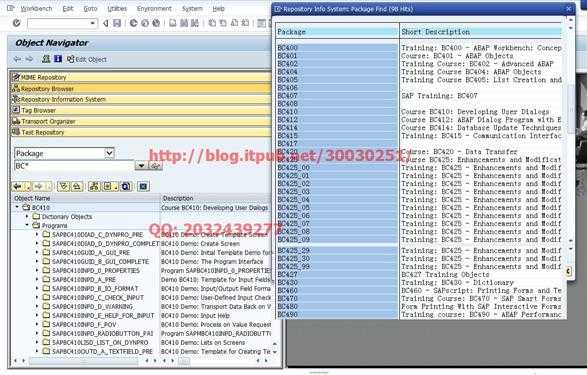Click the back arrow under Object Navigator title
The width and height of the screenshot is (587, 375).
[x=17, y=59]
